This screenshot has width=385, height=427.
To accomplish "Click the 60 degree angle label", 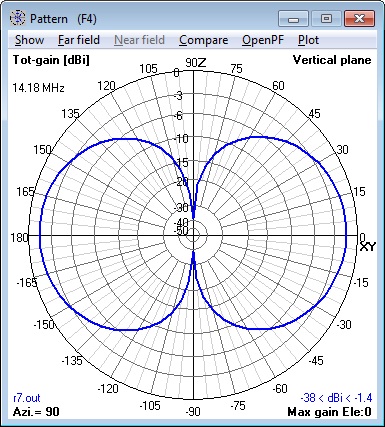I will [278, 86].
